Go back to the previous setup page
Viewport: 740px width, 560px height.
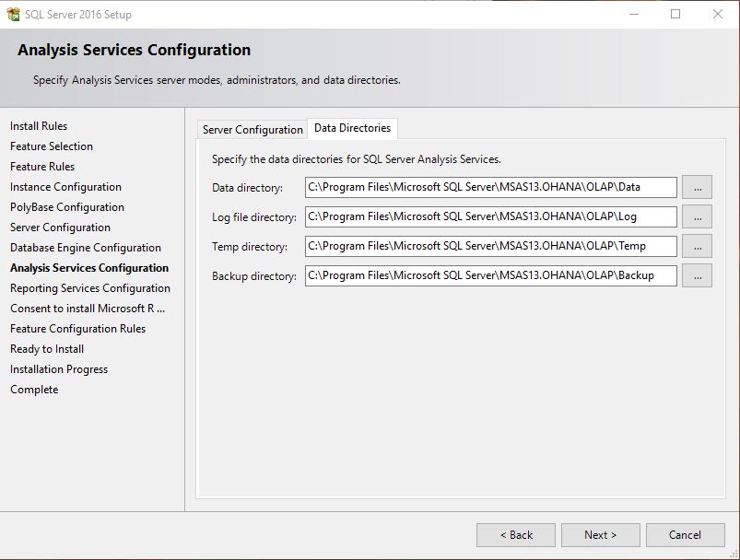point(516,534)
